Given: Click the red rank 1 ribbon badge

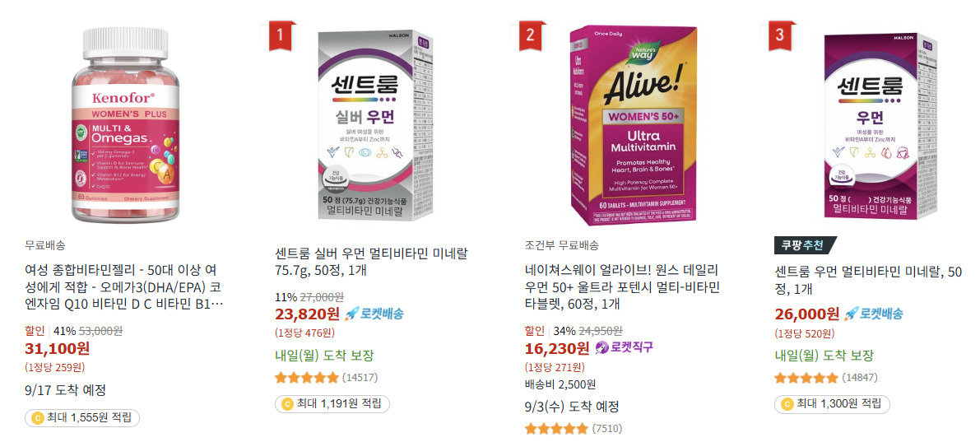Looking at the screenshot, I should tap(281, 35).
